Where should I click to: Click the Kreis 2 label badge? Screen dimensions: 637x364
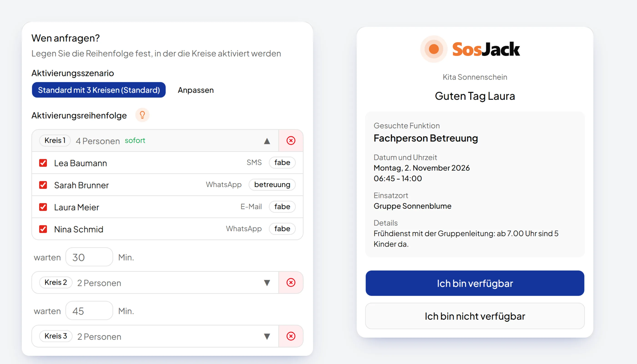pyautogui.click(x=56, y=283)
